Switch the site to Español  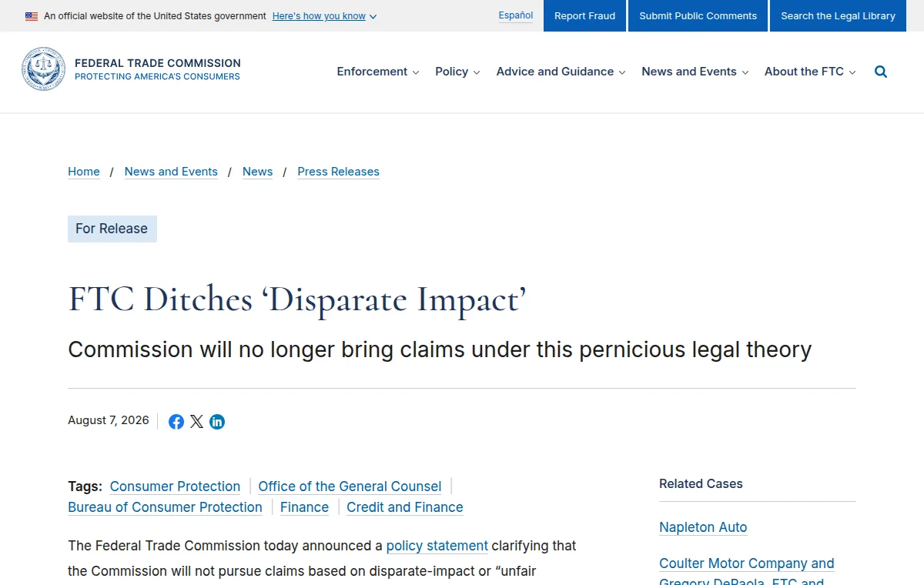515,15
